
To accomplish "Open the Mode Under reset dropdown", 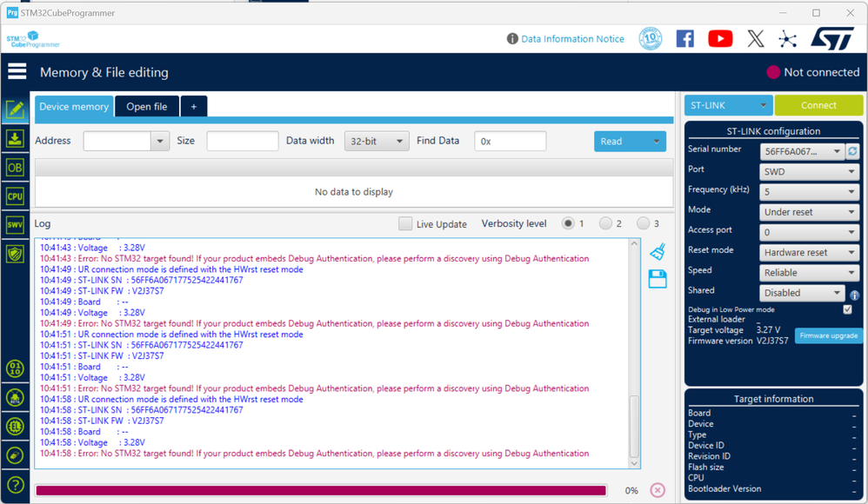I will [809, 212].
